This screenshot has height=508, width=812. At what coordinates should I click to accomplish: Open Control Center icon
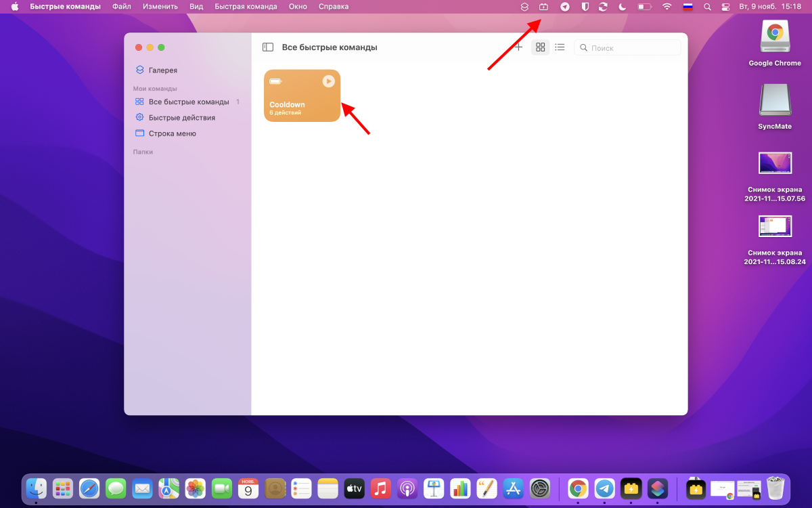coord(726,6)
